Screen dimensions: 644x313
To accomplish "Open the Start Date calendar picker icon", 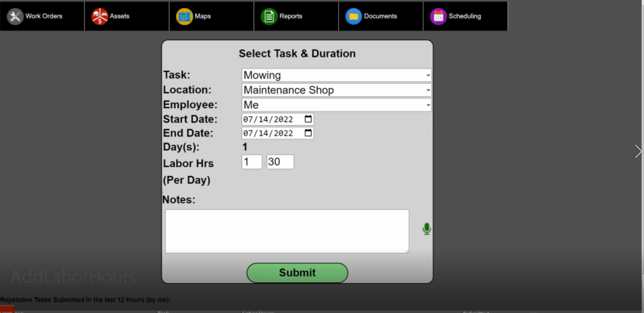I will tap(308, 119).
